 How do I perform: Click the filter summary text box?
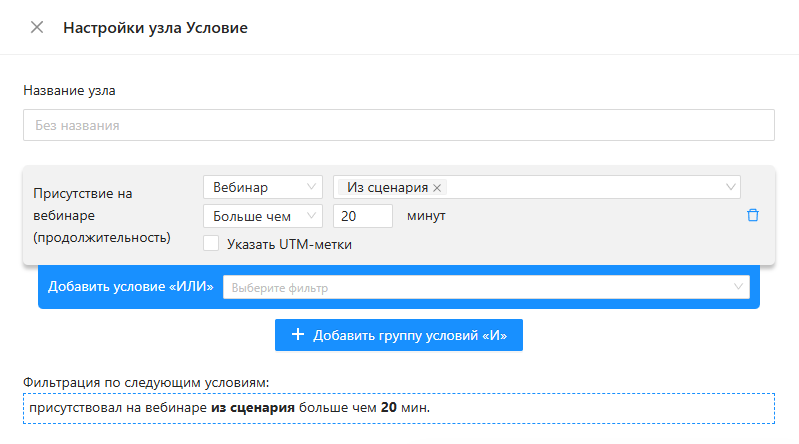[x=398, y=408]
